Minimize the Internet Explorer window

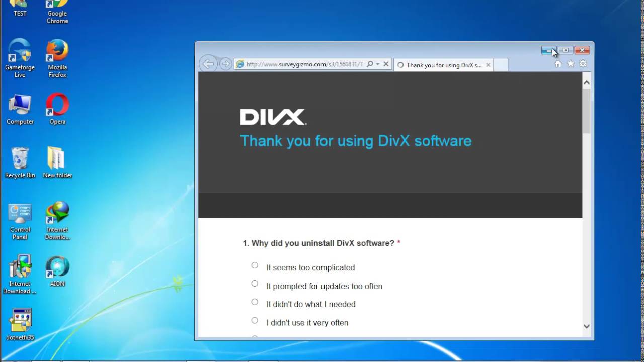pyautogui.click(x=549, y=50)
